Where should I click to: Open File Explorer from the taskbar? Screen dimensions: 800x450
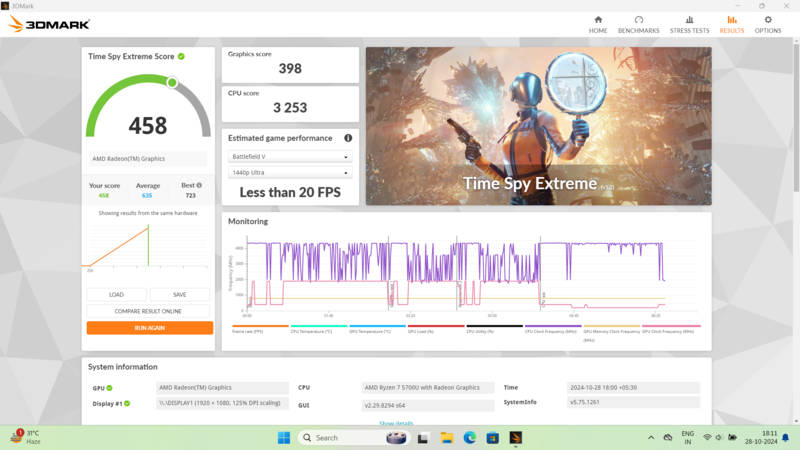click(x=446, y=438)
